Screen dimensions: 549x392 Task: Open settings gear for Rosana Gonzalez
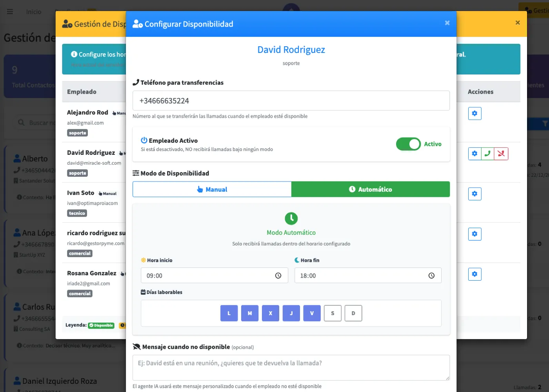click(474, 274)
